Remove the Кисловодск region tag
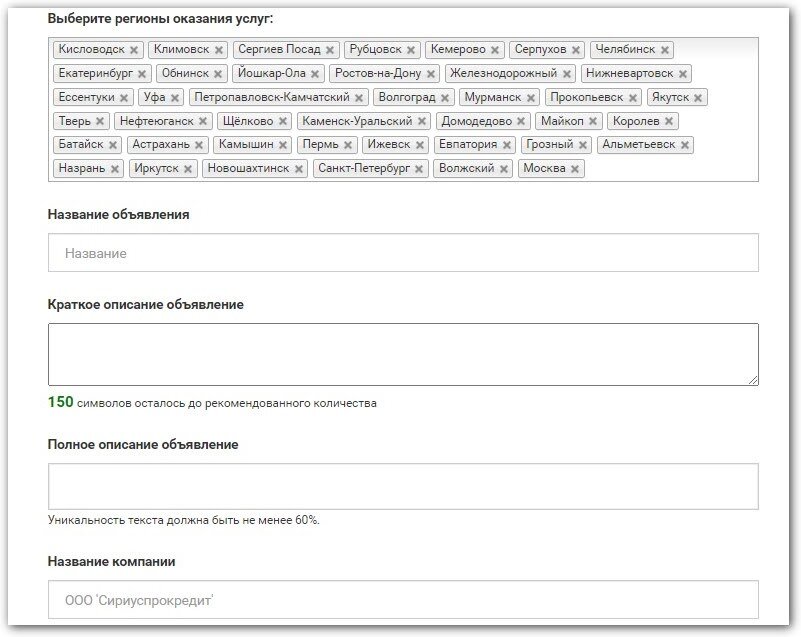 [134, 50]
